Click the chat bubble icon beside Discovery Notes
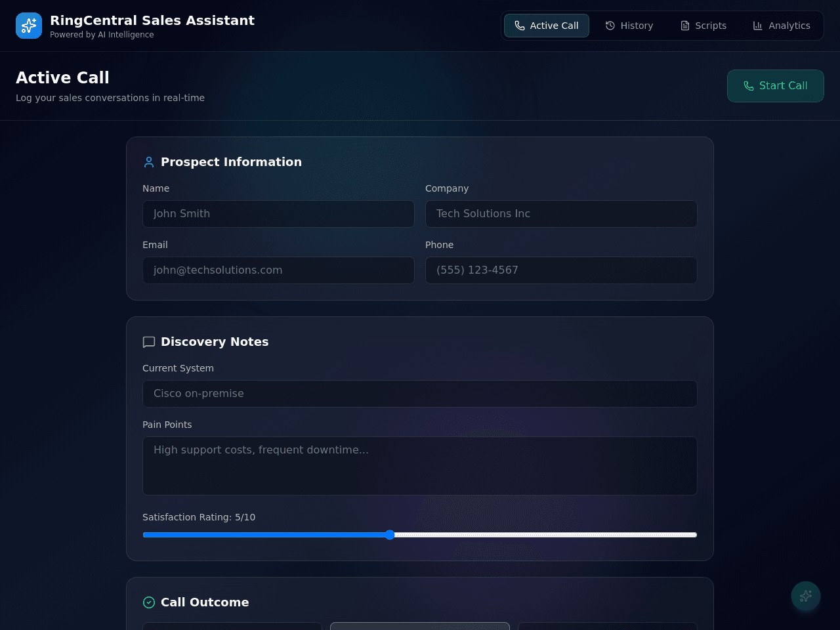The image size is (840, 630). [x=149, y=342]
